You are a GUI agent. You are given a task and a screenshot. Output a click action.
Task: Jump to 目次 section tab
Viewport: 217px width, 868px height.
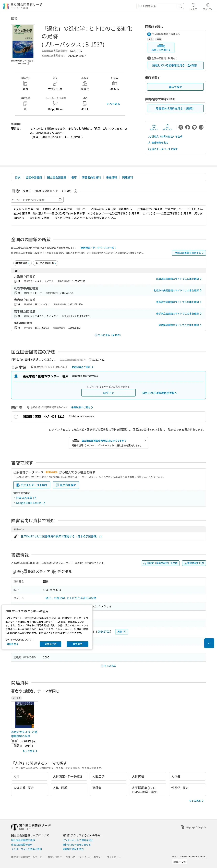18,177
